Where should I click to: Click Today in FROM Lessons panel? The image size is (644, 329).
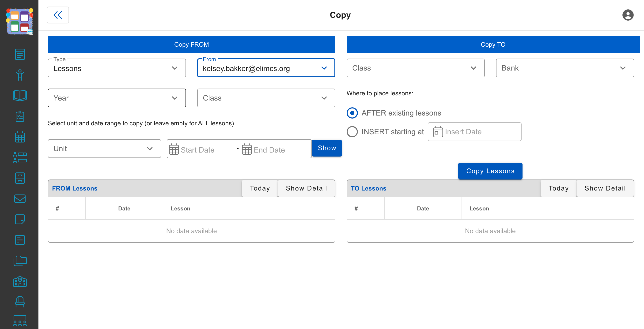tap(260, 188)
